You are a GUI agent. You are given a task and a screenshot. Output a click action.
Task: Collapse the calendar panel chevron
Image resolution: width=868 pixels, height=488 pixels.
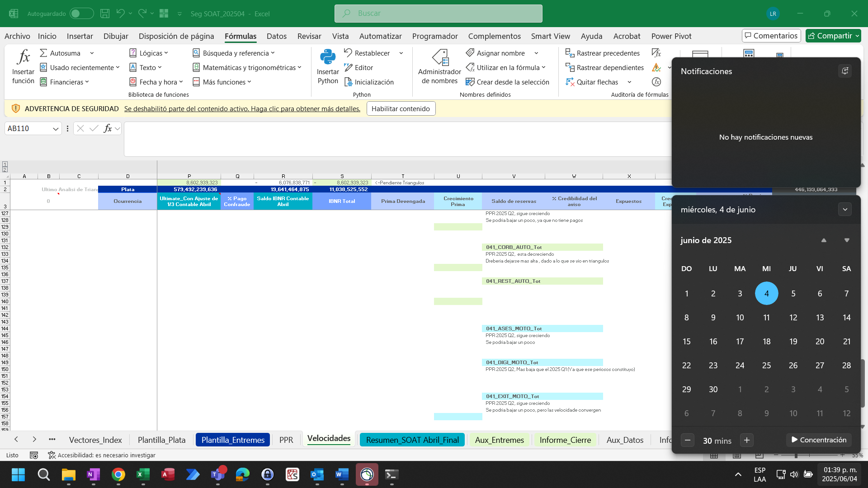click(x=845, y=210)
